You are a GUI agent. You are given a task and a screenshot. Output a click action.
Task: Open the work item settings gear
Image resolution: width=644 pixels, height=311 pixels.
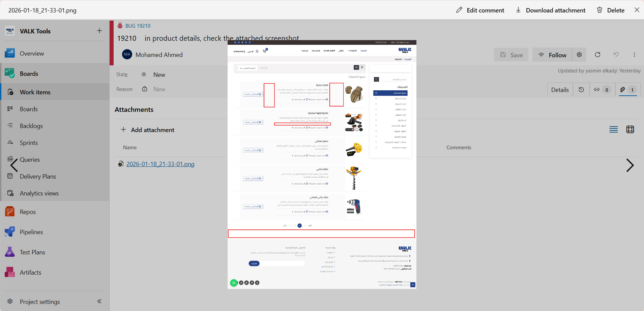pyautogui.click(x=579, y=55)
